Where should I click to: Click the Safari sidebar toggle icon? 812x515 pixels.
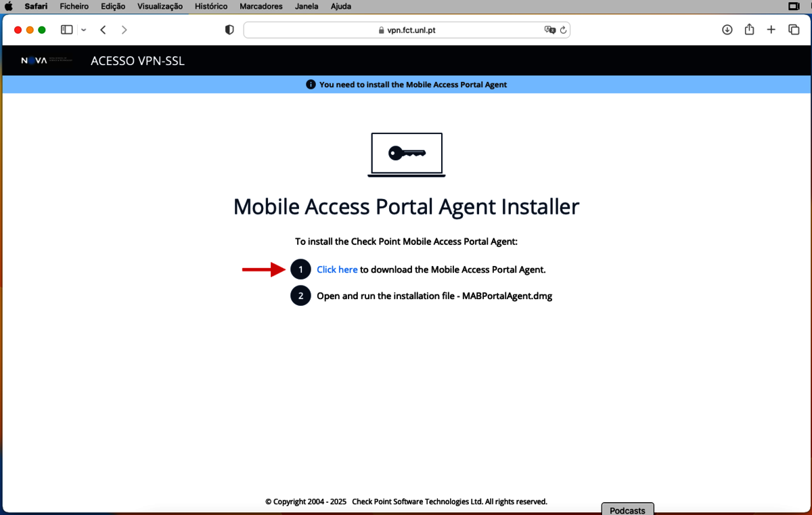(66, 30)
